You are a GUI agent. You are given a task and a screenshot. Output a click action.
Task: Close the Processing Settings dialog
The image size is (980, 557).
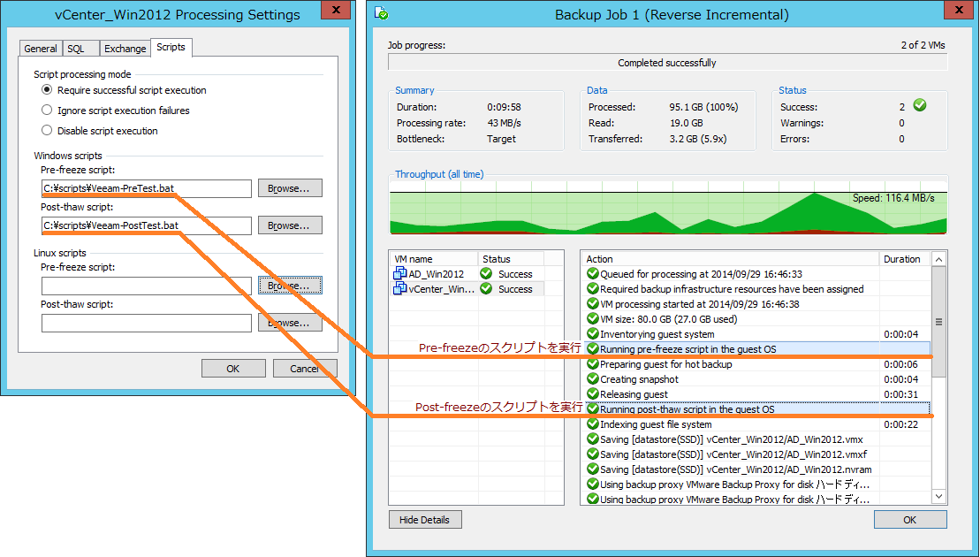click(x=337, y=10)
